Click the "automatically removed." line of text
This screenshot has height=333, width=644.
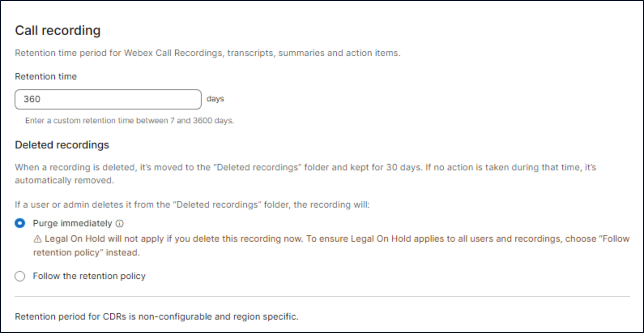point(64,180)
